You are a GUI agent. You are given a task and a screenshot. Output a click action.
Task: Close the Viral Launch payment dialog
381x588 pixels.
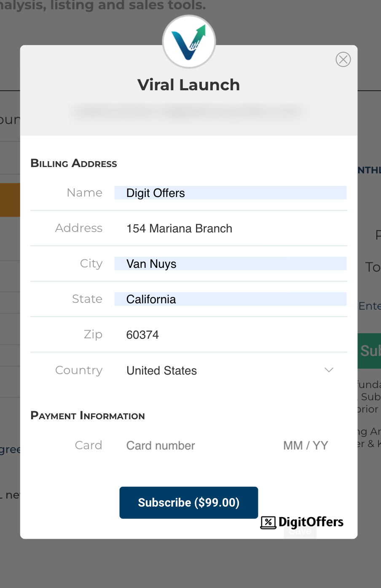tap(343, 59)
